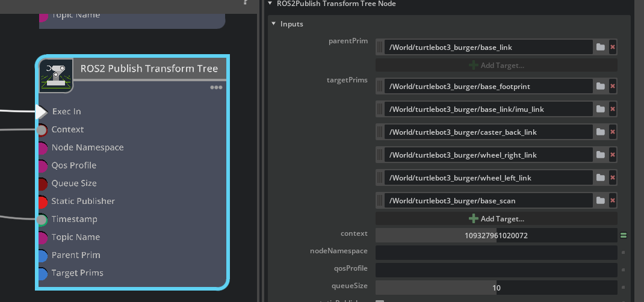Screen dimensions: 644x302
Task: Remove the base_scan target prim
Action: (612, 201)
